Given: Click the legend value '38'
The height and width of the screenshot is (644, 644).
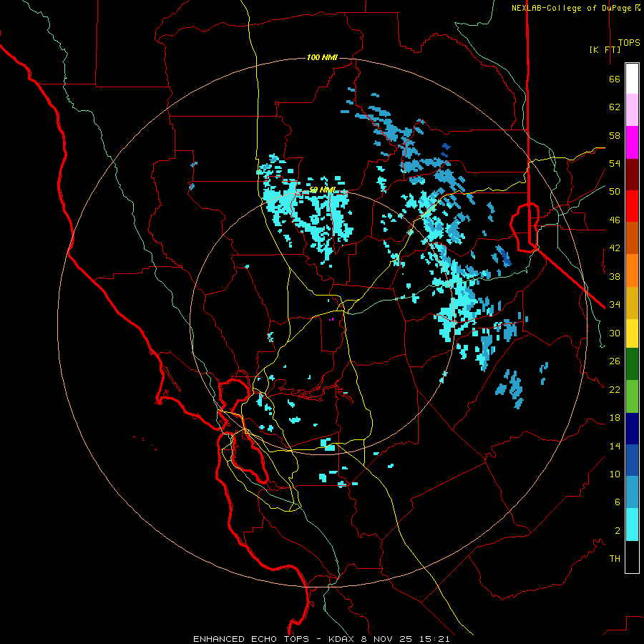Looking at the screenshot, I should click(615, 276).
